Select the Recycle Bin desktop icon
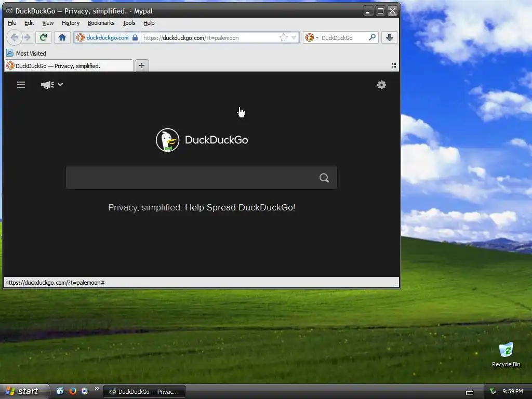 coord(506,355)
